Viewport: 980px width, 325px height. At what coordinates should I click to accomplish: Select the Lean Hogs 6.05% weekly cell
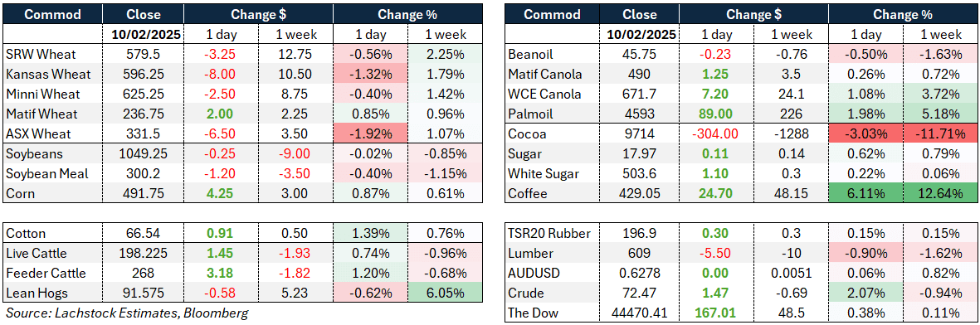coord(445,293)
